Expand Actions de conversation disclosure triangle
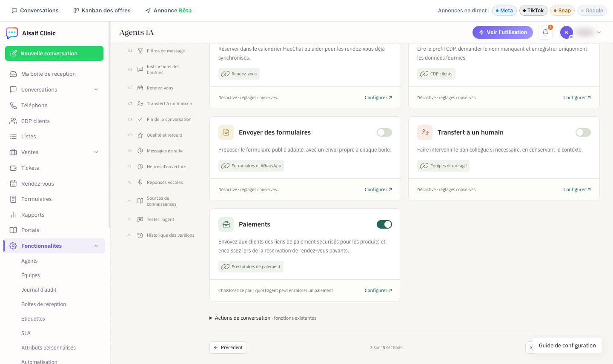 tap(211, 318)
